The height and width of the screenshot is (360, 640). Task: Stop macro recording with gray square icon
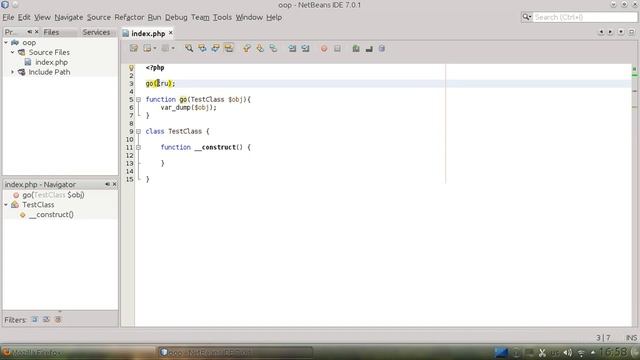click(337, 48)
